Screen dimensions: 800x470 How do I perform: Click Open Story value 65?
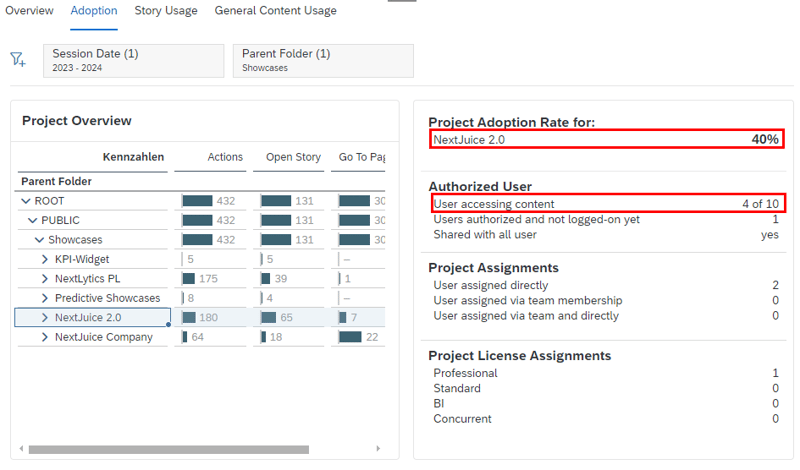[286, 317]
